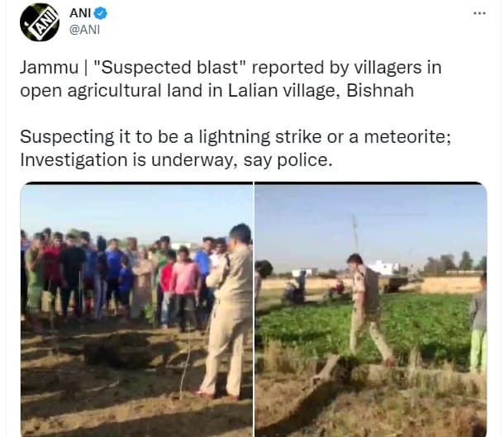
Task: Click the Lalian village, Bishnah text
Action: [x=321, y=91]
